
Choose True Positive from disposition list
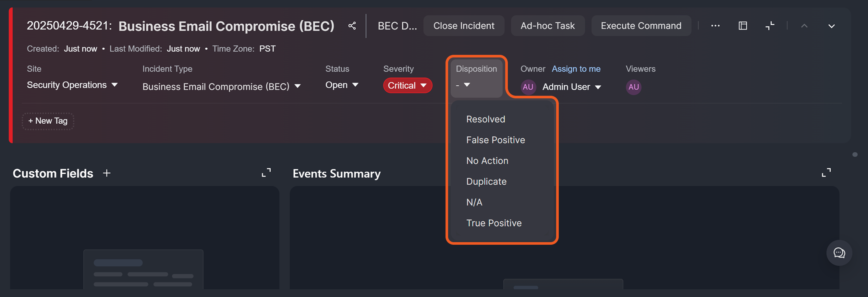click(494, 223)
